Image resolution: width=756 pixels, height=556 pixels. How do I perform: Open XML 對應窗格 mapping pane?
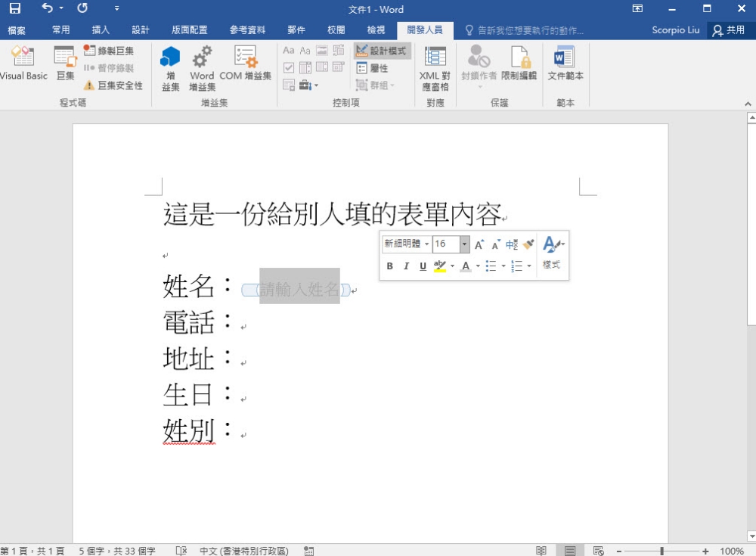[435, 68]
